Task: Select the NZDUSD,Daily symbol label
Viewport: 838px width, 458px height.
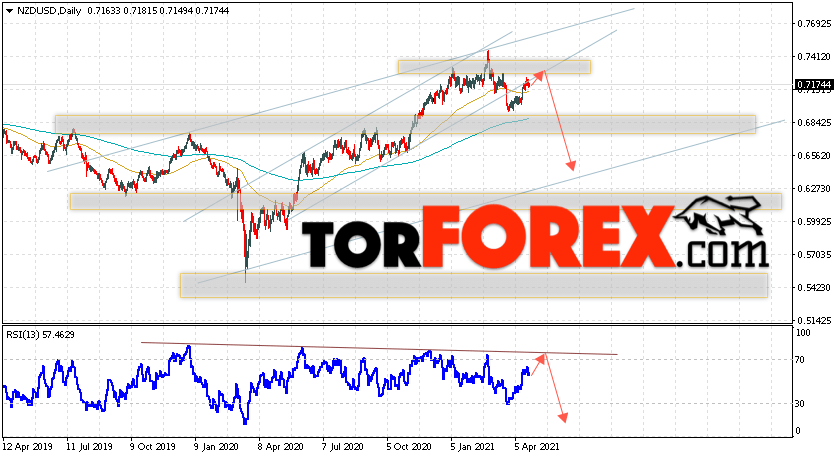Action: point(49,10)
